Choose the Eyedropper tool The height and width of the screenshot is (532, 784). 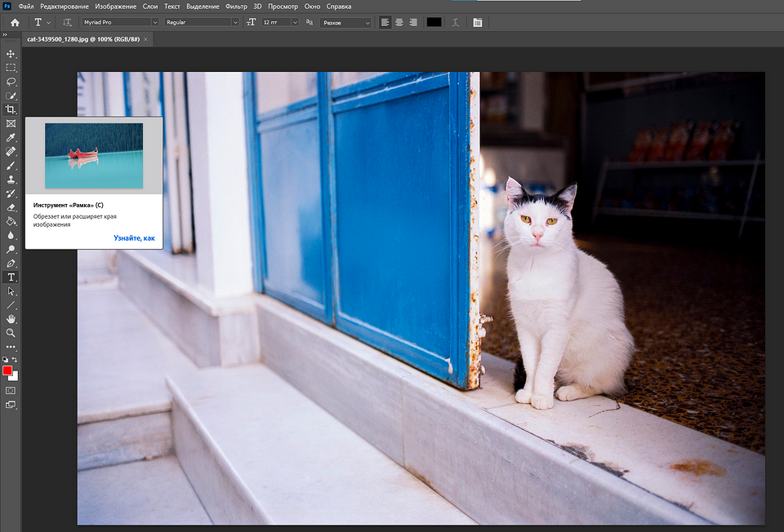tap(11, 137)
